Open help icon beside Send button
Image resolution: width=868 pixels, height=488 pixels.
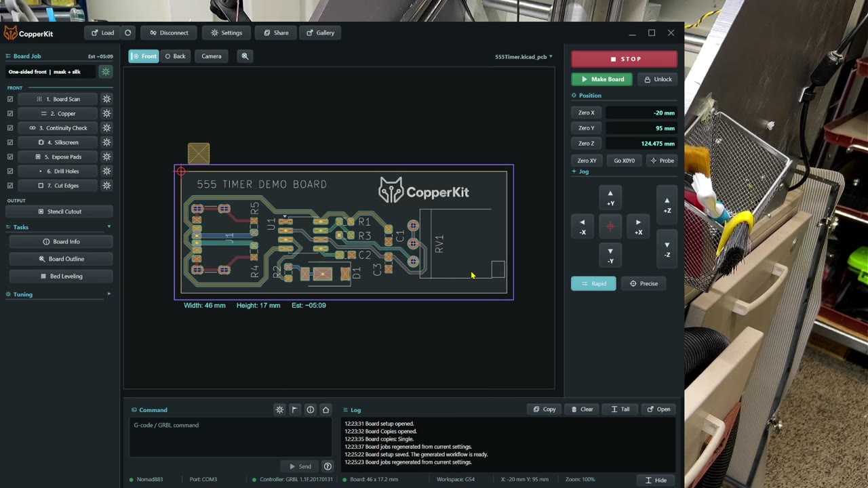click(328, 466)
